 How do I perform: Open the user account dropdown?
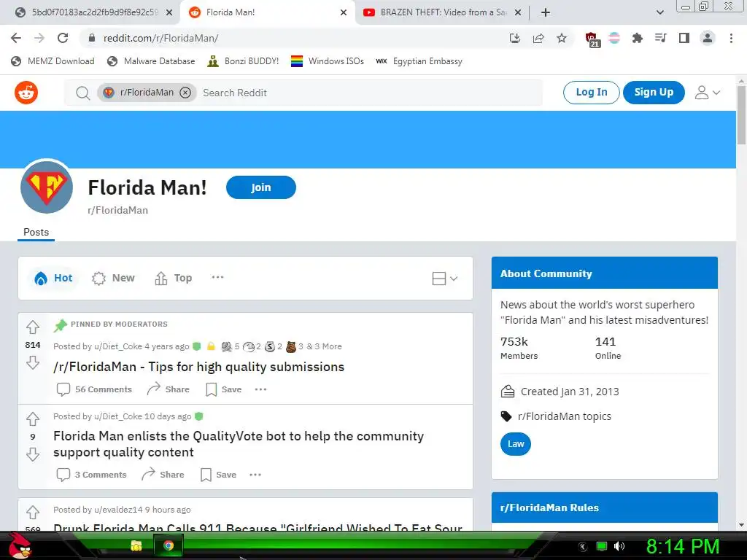click(708, 93)
